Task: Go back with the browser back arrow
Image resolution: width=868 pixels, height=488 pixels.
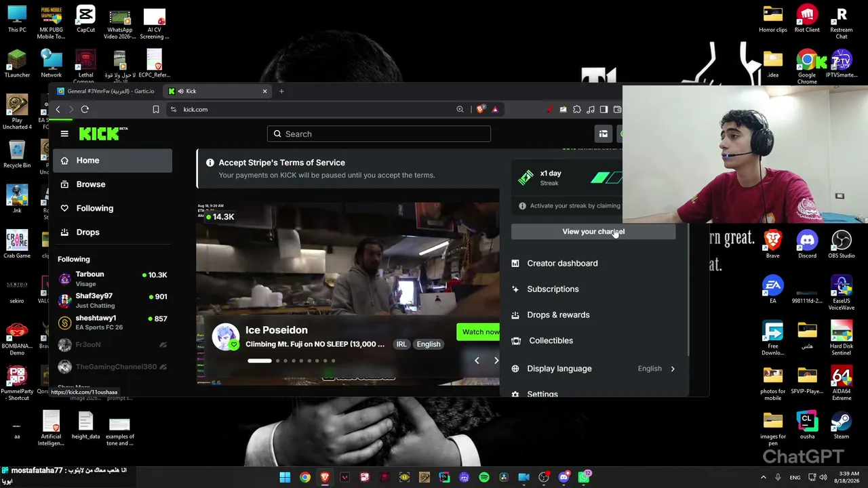Action: (x=58, y=109)
